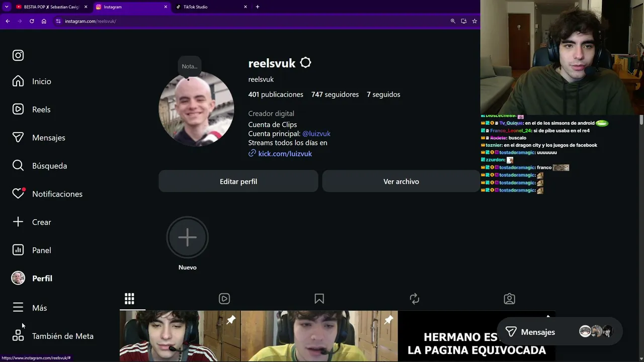Viewport: 644px width, 362px height.
Task: Click the 401 publicaciones count
Action: pyautogui.click(x=276, y=95)
